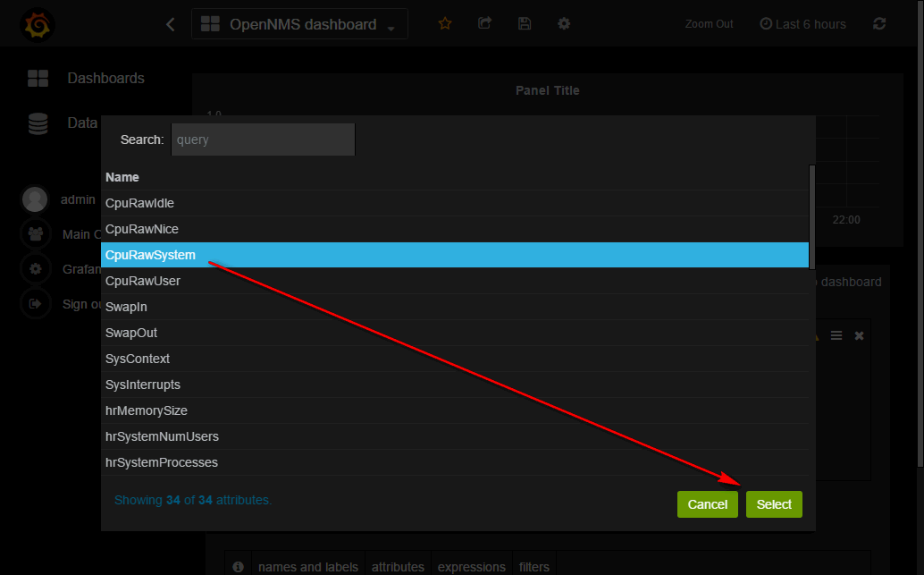Image resolution: width=924 pixels, height=575 pixels.
Task: Open dashboard settings gear icon
Action: pyautogui.click(x=564, y=23)
